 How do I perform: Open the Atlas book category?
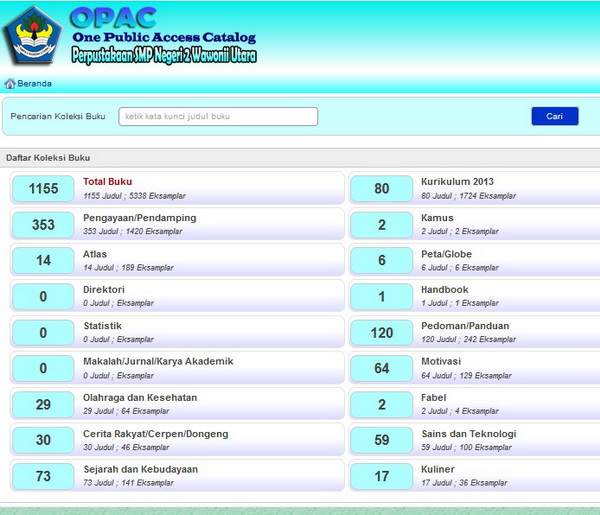(97, 254)
